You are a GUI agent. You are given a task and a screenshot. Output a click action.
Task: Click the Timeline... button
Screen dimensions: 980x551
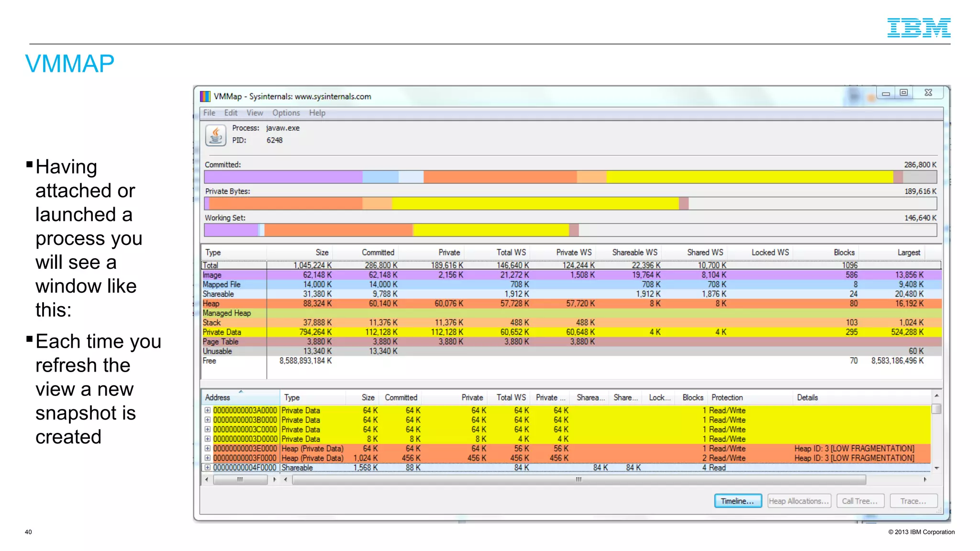click(738, 501)
